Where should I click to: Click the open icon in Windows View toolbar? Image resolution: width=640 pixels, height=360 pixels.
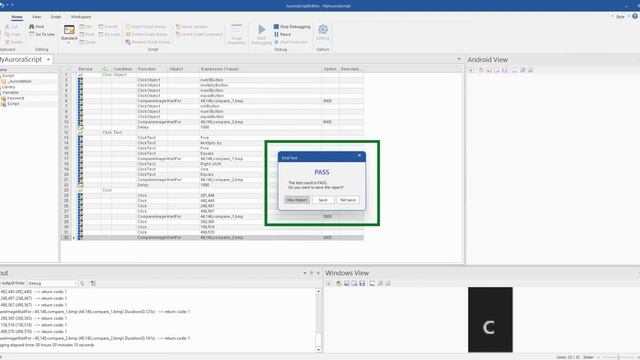tap(339, 283)
